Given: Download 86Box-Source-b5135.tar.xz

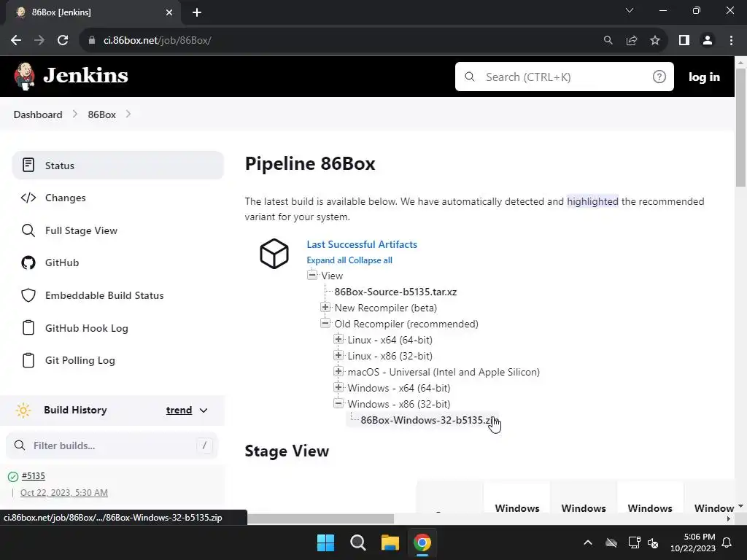Looking at the screenshot, I should 395,292.
